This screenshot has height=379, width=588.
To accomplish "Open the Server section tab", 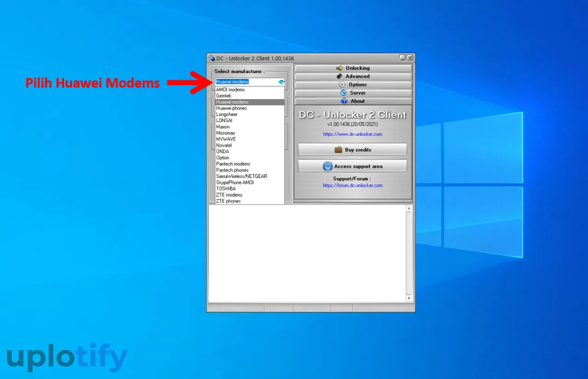I will (x=353, y=93).
